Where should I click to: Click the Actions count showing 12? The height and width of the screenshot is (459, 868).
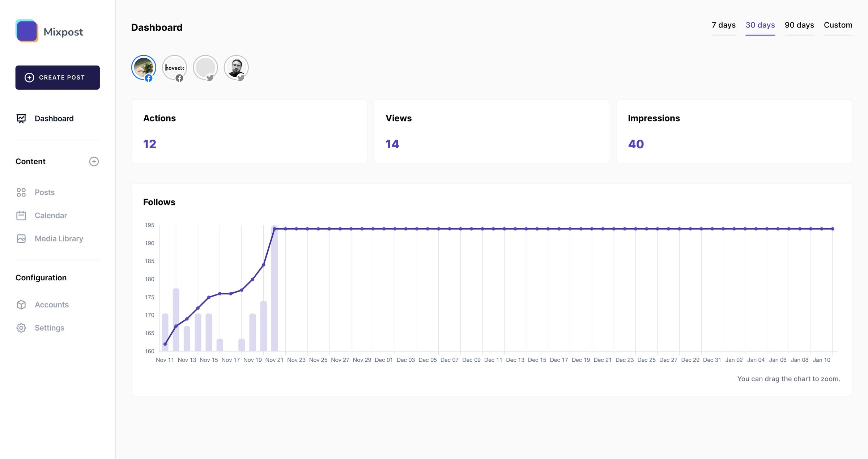[149, 144]
